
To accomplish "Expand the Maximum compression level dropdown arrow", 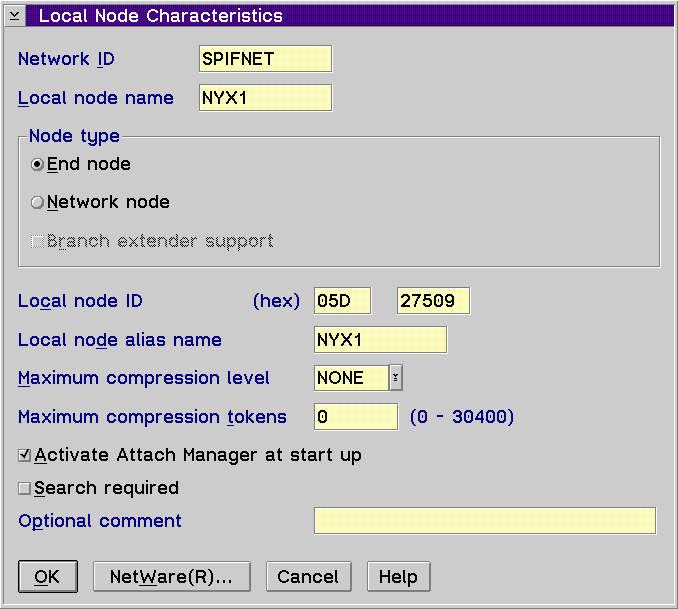I will [x=396, y=378].
